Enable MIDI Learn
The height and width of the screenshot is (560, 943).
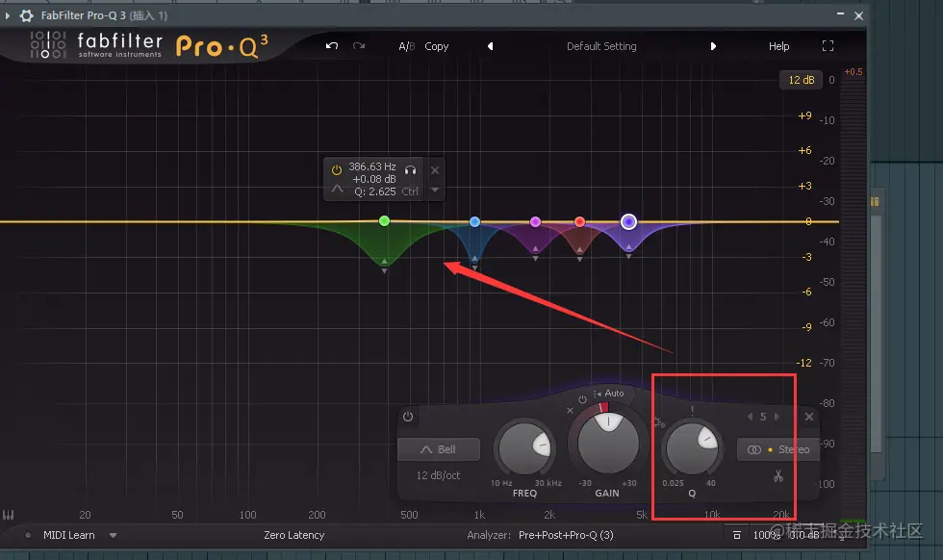[68, 535]
